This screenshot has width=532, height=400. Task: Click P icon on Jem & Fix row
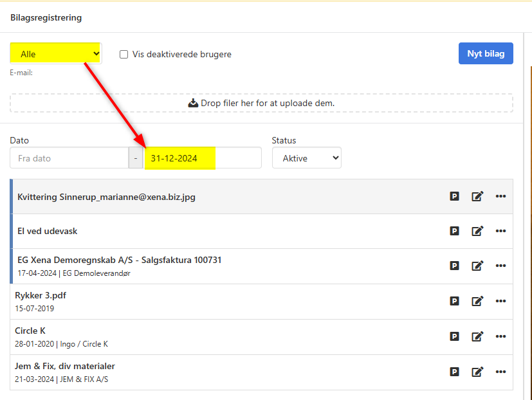pos(454,372)
